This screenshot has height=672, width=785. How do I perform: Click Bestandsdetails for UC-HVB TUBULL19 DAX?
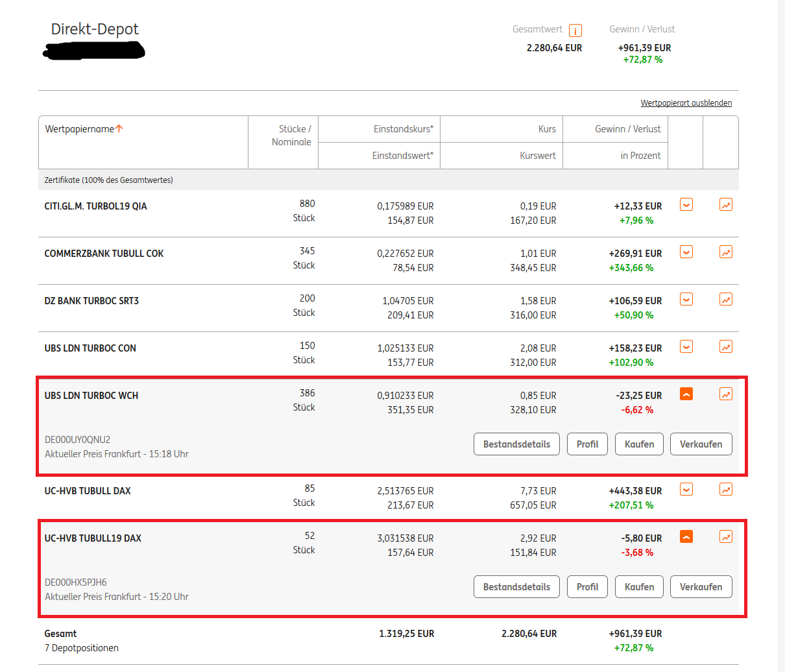tap(516, 587)
